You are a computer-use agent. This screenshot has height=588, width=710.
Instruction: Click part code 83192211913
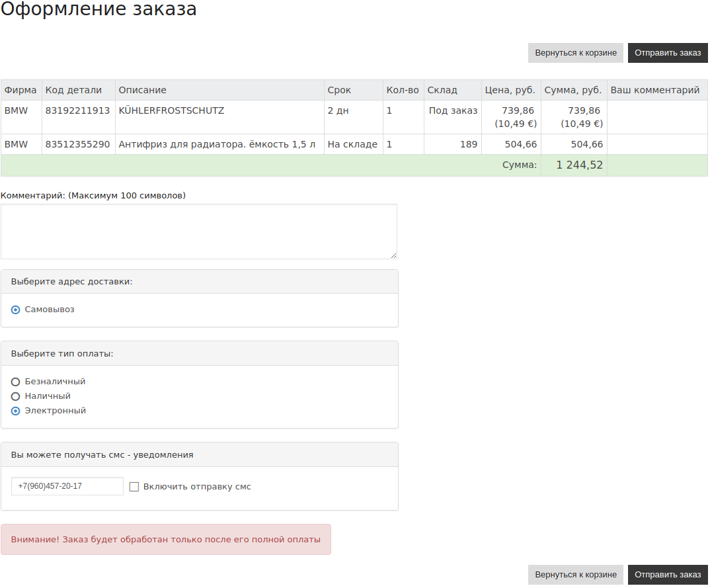77,110
